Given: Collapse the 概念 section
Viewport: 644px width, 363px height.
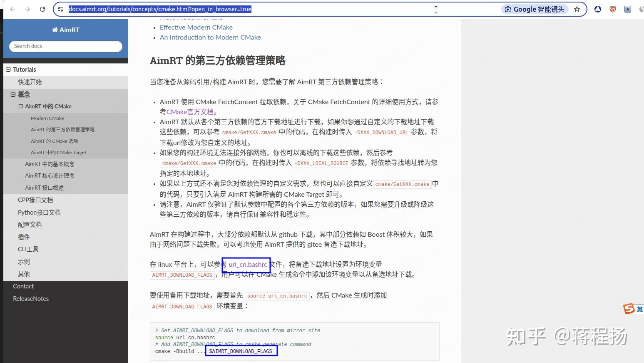Looking at the screenshot, I should coord(13,94).
